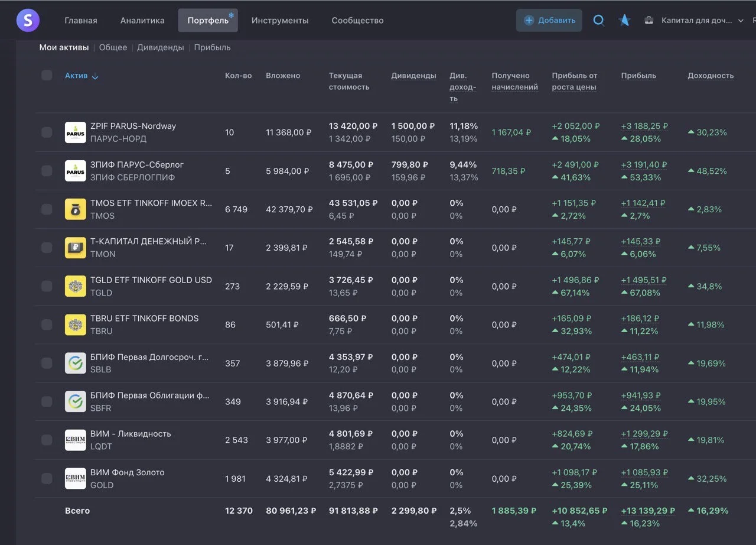
Task: Click the total current value 91 813,88 ₽
Action: (x=353, y=511)
